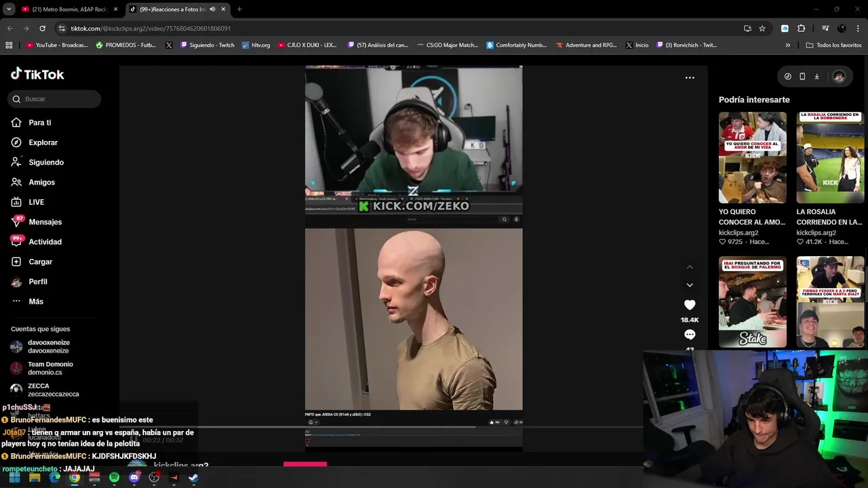The height and width of the screenshot is (488, 868).
Task: Open the profile avatar menu at top right
Action: [839, 77]
